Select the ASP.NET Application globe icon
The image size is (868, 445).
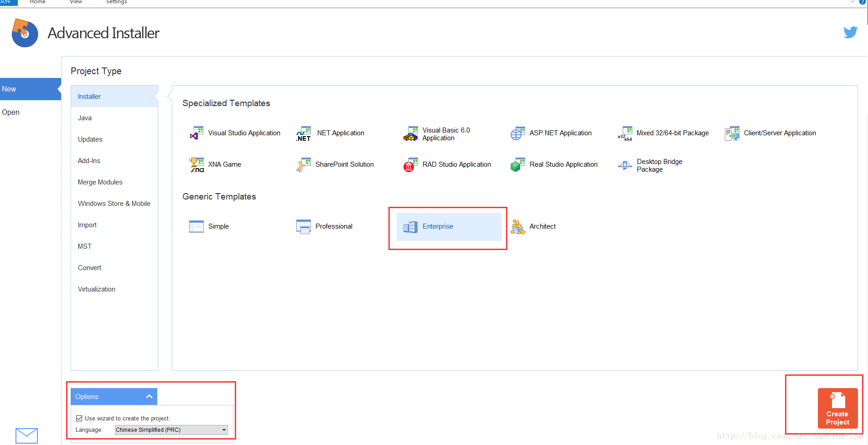pyautogui.click(x=517, y=133)
